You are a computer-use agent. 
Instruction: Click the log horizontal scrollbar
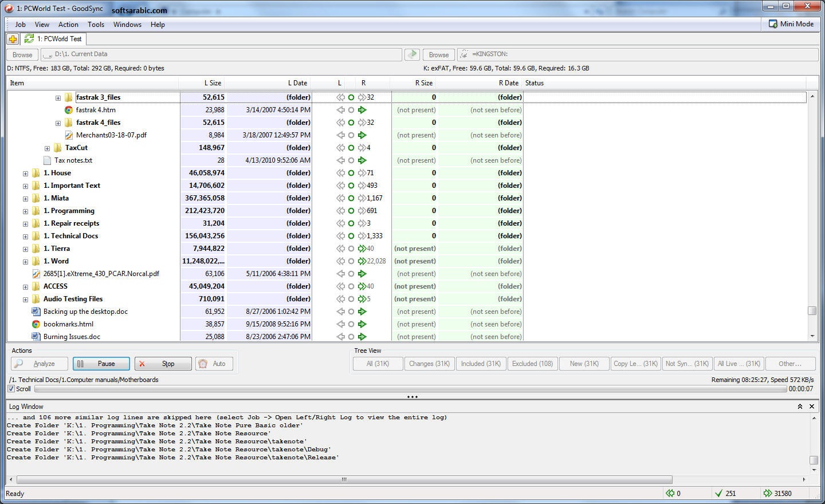tap(344, 479)
